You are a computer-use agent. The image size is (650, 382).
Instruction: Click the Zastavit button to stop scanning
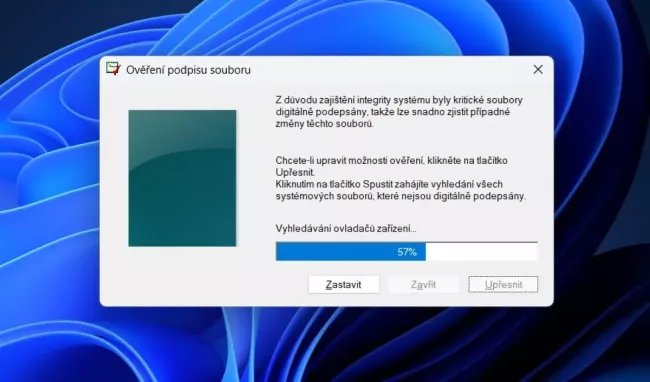click(343, 285)
